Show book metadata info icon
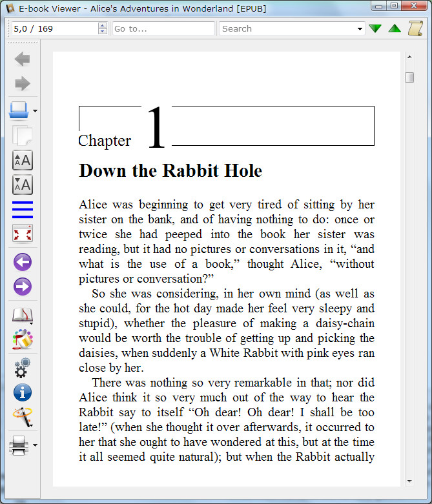This screenshot has width=432, height=504. coord(22,392)
